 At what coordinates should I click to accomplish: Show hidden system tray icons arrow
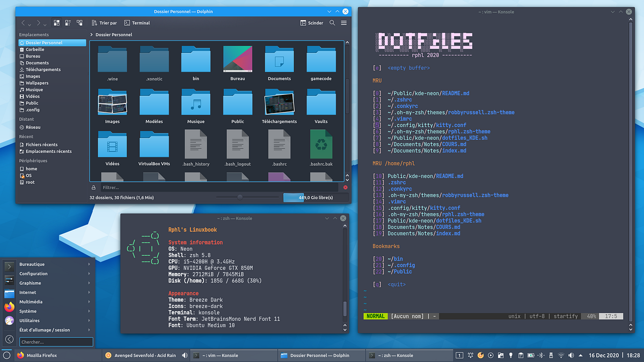(x=581, y=355)
